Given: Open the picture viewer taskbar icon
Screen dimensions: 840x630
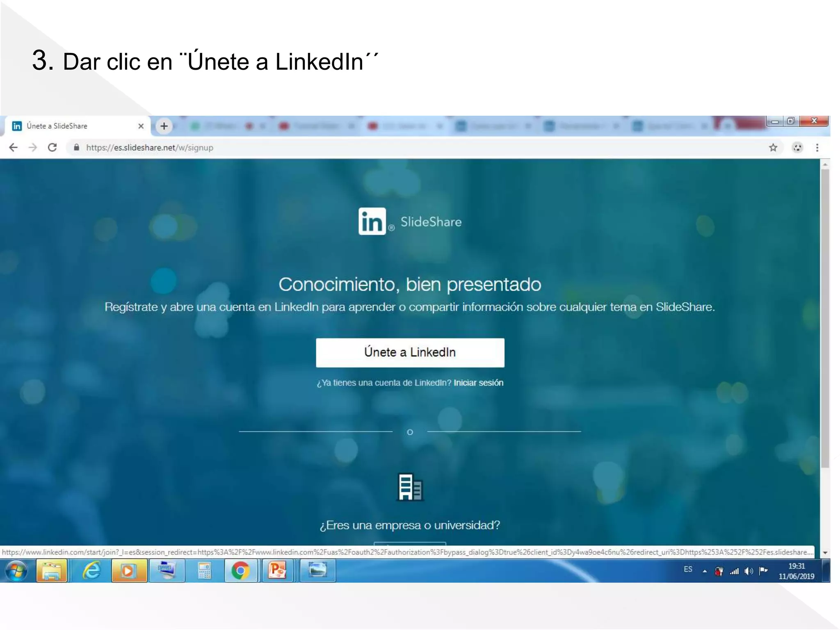Looking at the screenshot, I should pos(317,571).
